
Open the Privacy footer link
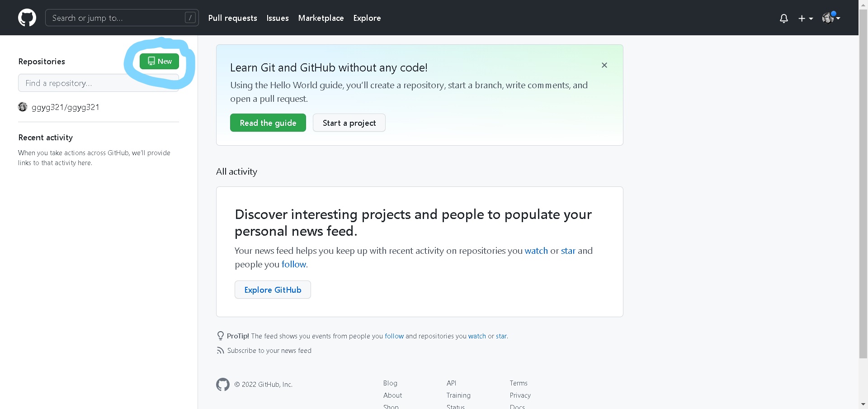pyautogui.click(x=520, y=395)
